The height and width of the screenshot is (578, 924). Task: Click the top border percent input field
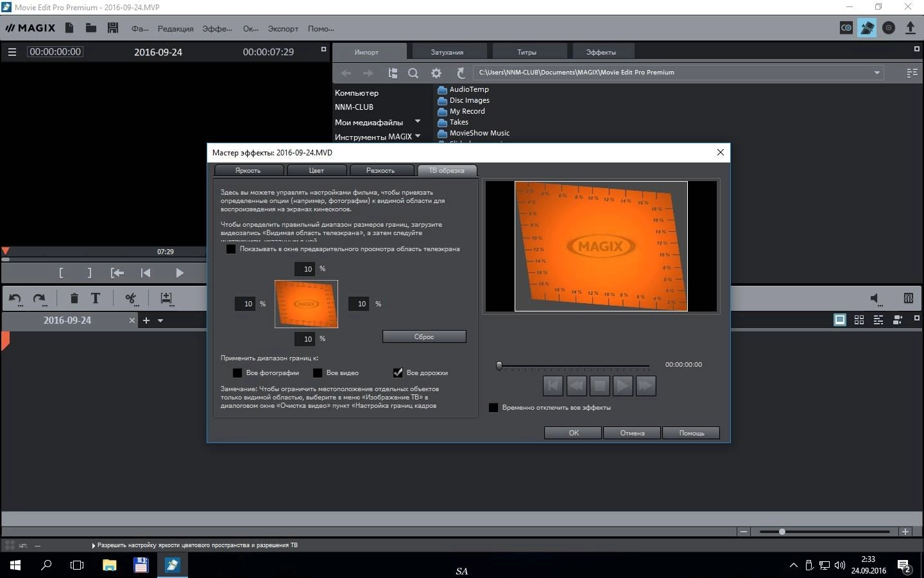coord(305,269)
